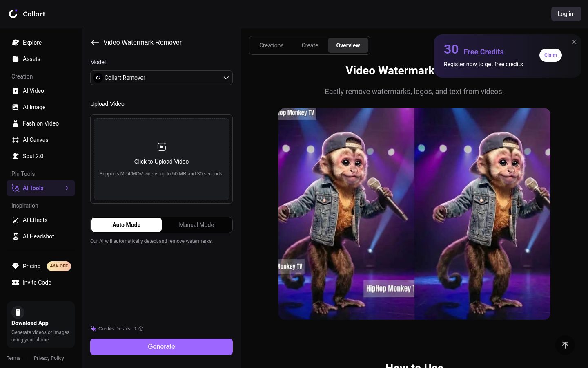The height and width of the screenshot is (368, 588).
Task: Open the Terms link
Action: point(13,358)
